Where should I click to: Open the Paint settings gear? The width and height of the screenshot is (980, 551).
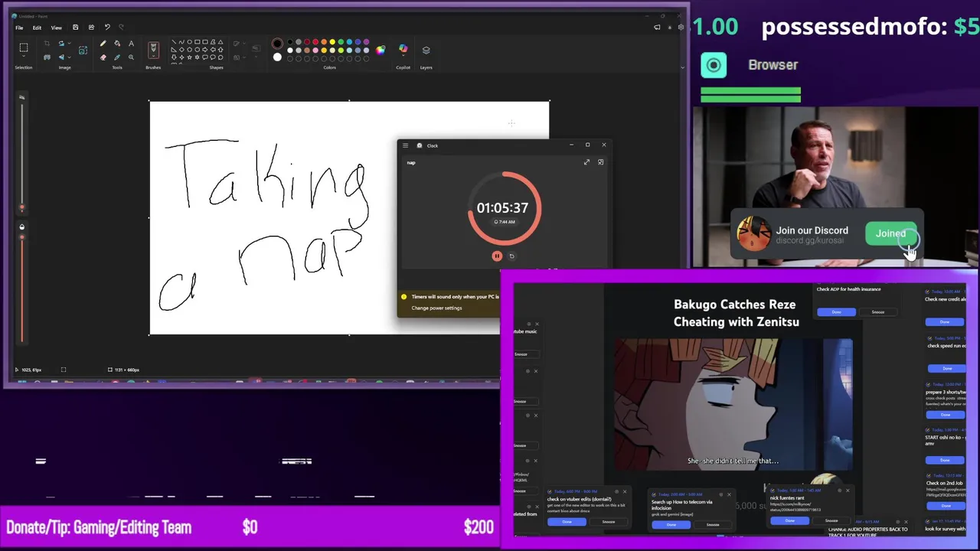tap(681, 28)
